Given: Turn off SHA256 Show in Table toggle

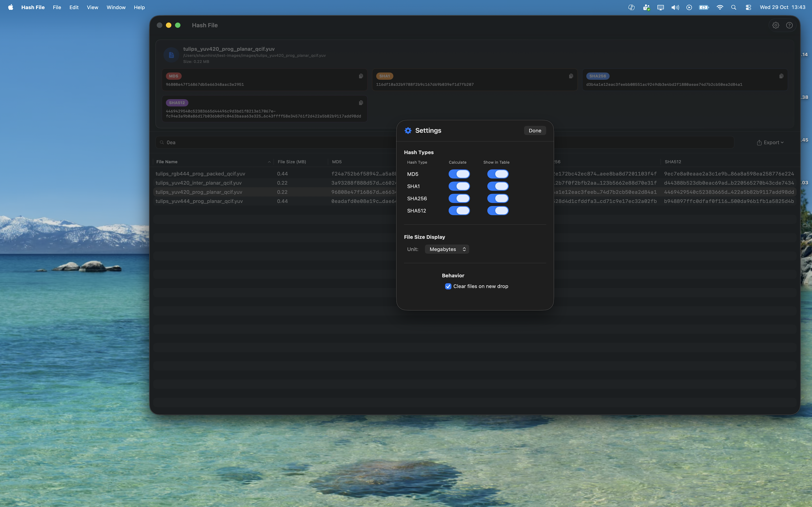Looking at the screenshot, I should point(498,199).
